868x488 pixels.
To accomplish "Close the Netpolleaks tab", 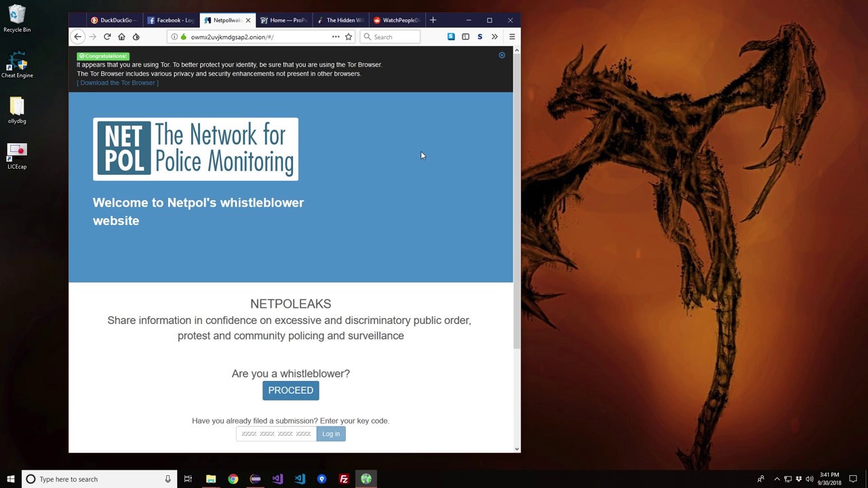I will point(248,20).
